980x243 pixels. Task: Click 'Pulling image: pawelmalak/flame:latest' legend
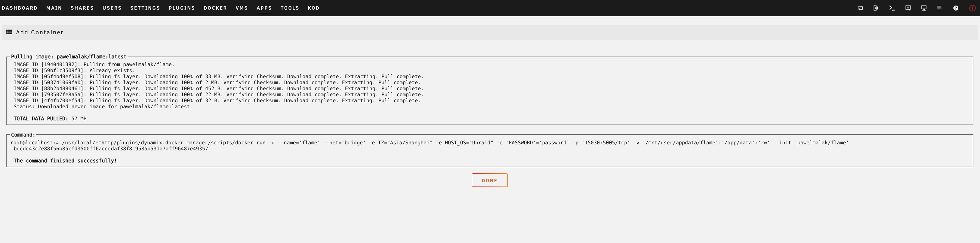(69, 57)
